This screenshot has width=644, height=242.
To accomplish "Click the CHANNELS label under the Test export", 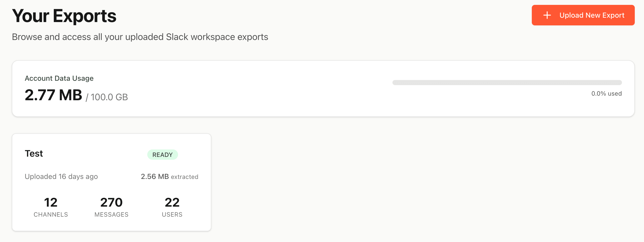I will coord(50,215).
